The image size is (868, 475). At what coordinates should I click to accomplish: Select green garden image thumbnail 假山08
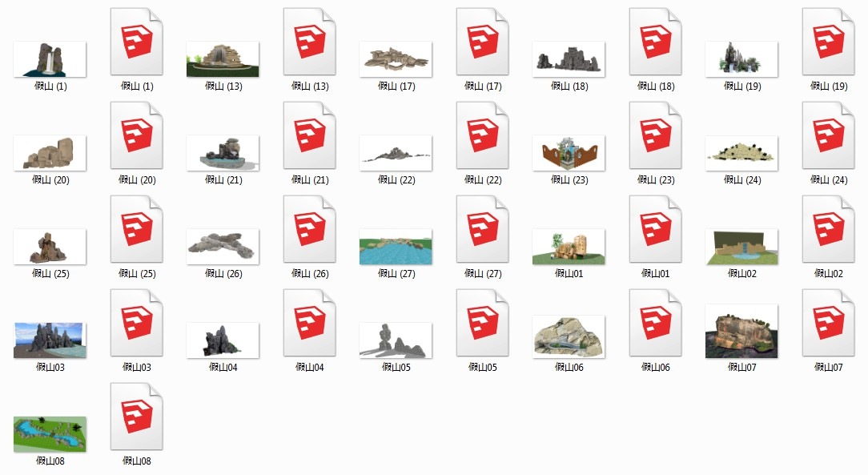pyautogui.click(x=50, y=434)
